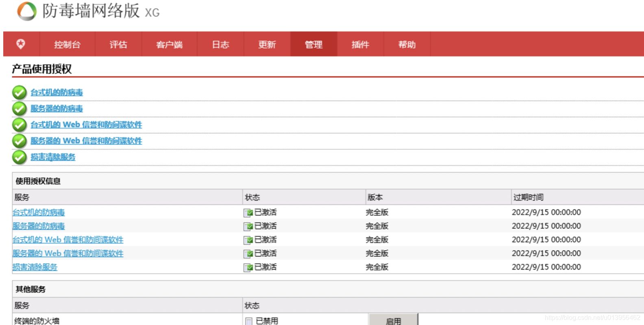Click the activated status icon in the 损害清除服务 row
This screenshot has height=325, width=644.
[248, 267]
